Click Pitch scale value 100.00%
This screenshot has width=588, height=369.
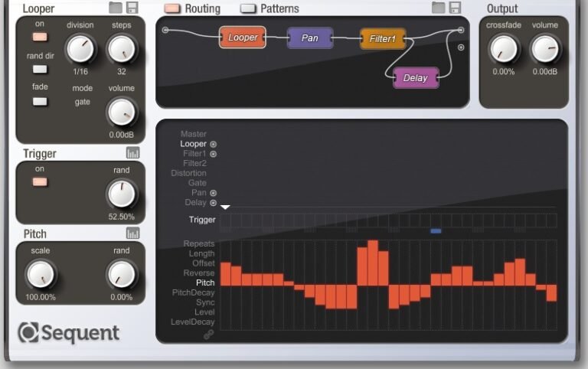pyautogui.click(x=41, y=297)
